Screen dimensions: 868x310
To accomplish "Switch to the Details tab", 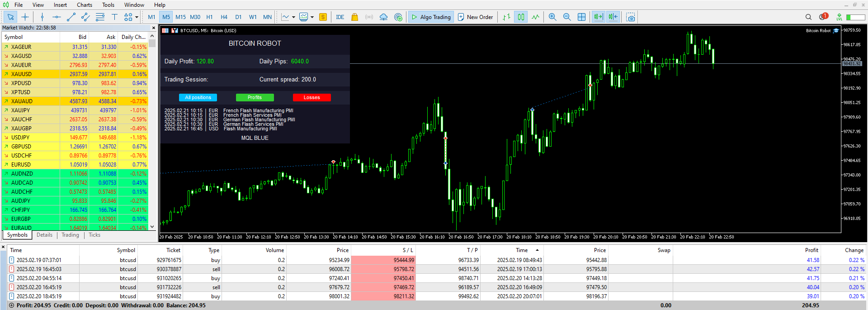I will coord(44,235).
